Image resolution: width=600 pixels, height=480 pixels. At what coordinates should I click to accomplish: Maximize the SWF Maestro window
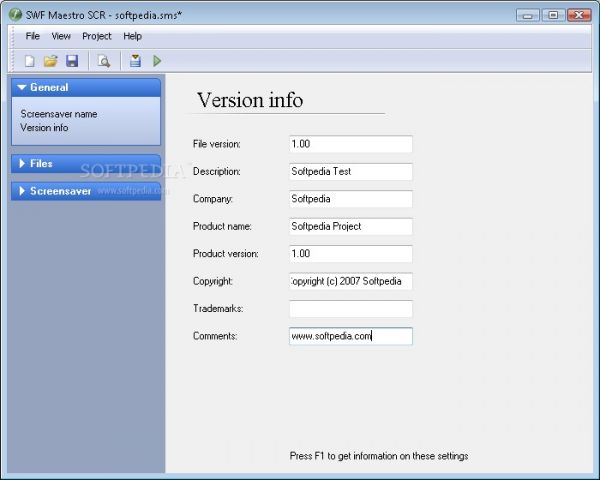[553, 15]
